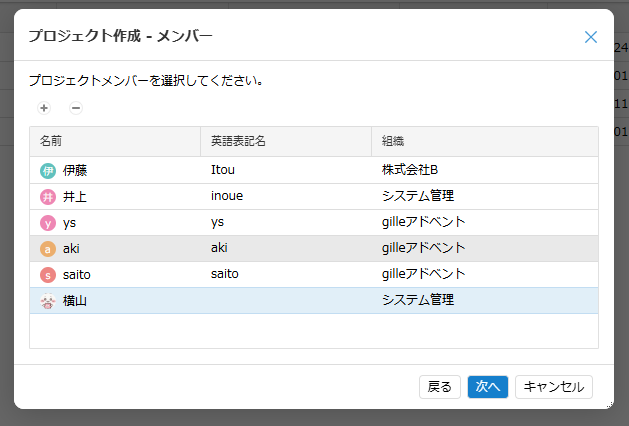Click the minus icon to remove a member
Screen dimensions: 629x426
point(76,108)
